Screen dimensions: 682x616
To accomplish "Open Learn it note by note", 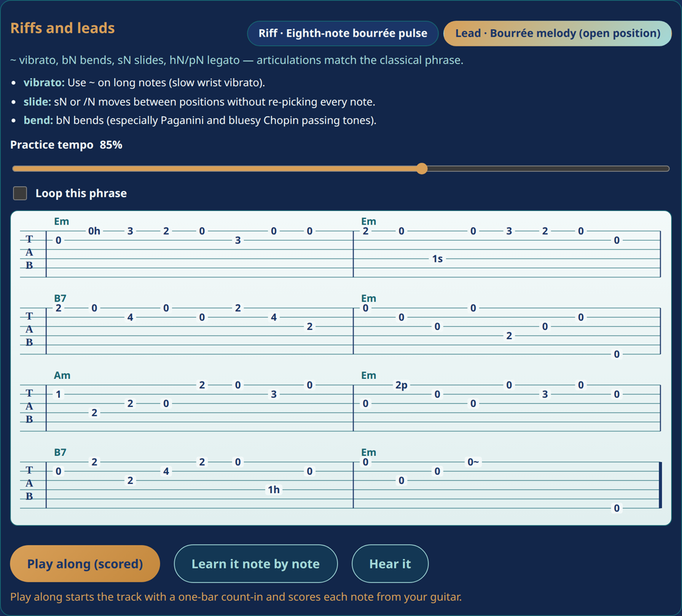I will 255,564.
